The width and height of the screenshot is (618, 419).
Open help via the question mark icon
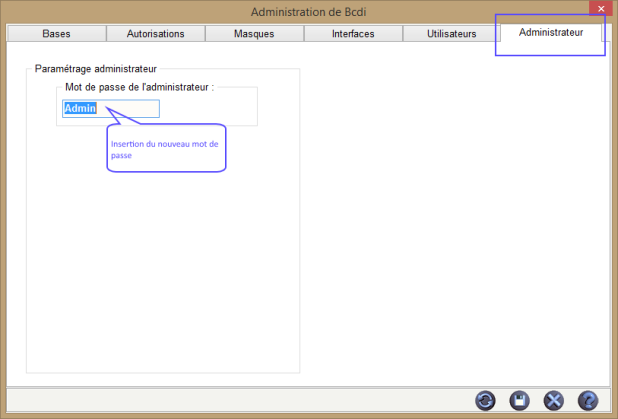(x=588, y=400)
